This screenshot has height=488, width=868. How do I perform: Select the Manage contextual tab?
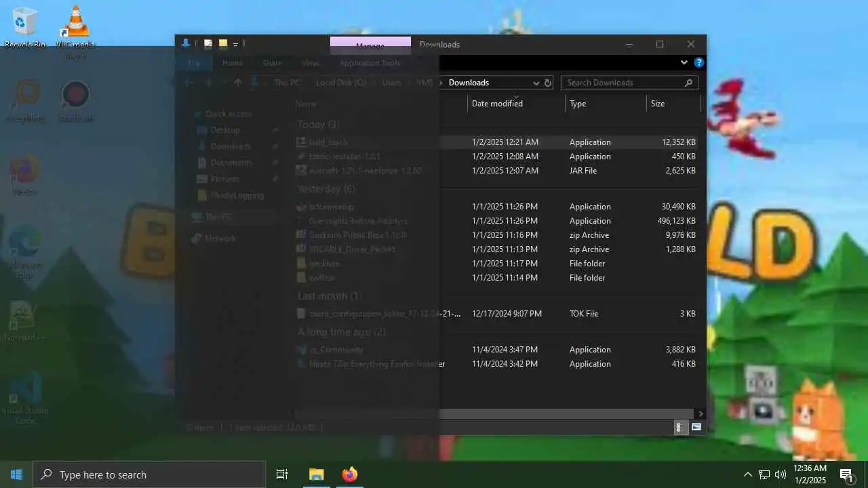(x=370, y=45)
